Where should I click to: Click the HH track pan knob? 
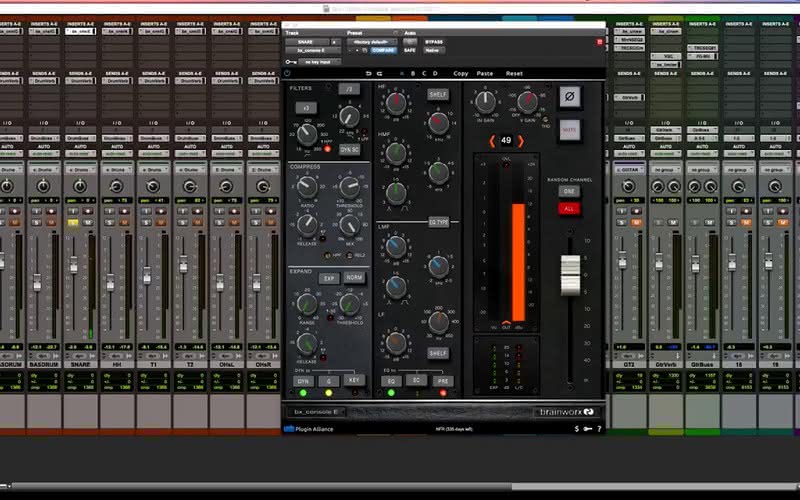click(x=116, y=186)
